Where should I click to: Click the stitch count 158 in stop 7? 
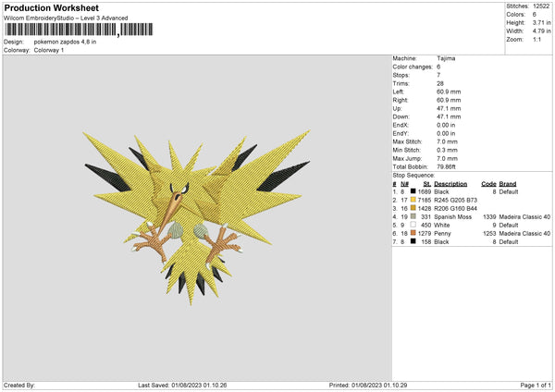[425, 242]
